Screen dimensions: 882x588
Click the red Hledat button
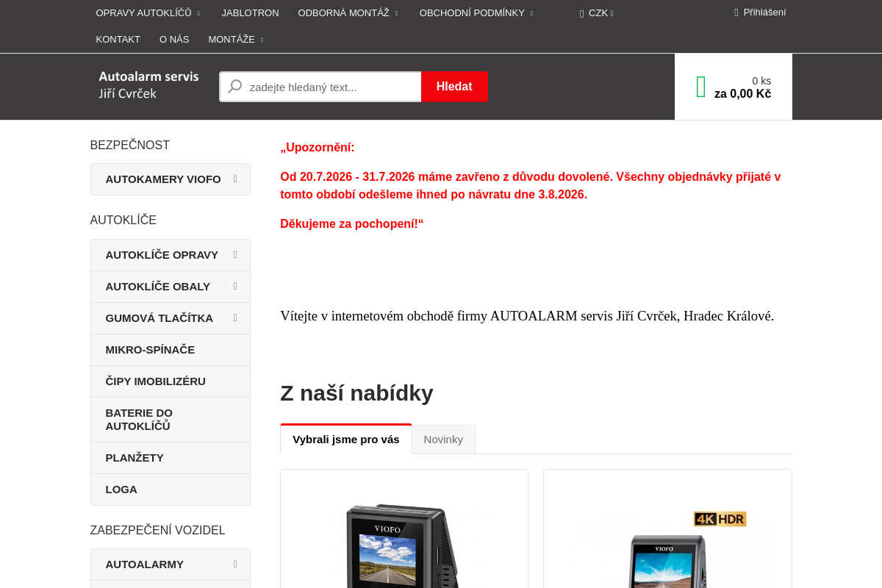coord(454,87)
